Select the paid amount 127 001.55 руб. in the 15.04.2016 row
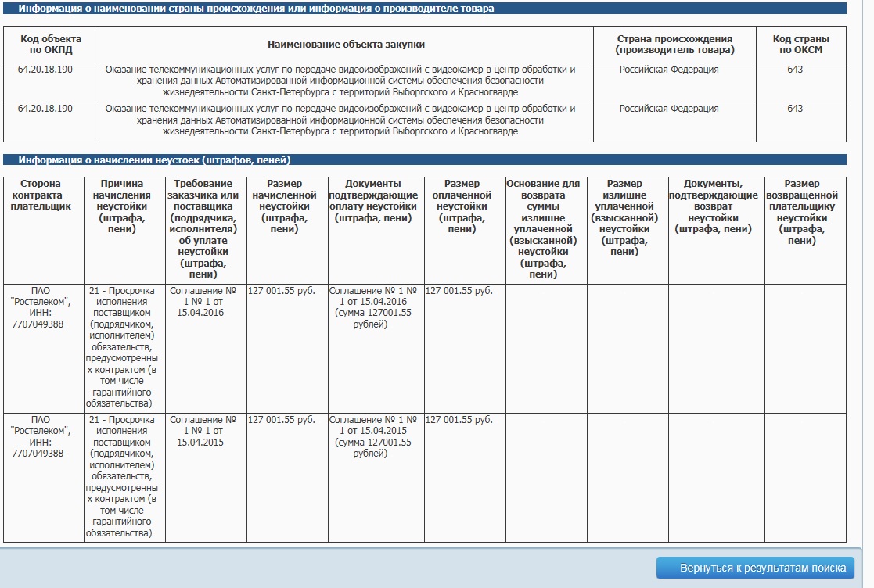The width and height of the screenshot is (874, 588). (459, 291)
